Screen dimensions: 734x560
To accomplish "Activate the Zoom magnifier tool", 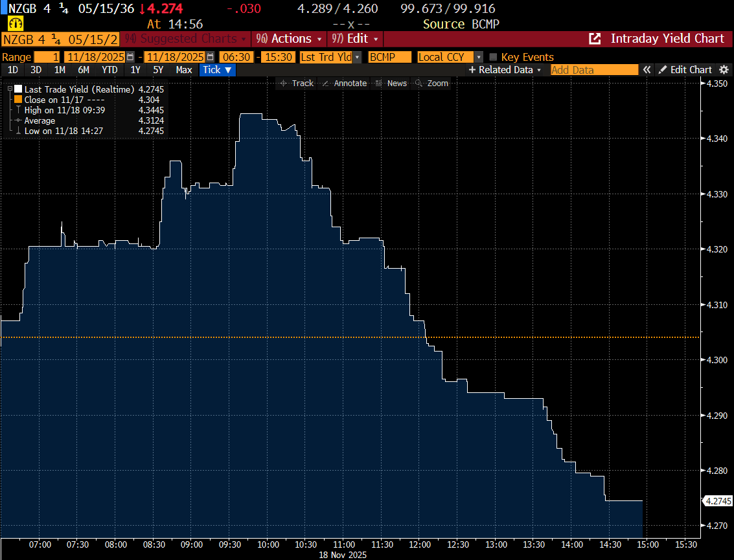I will pos(431,84).
